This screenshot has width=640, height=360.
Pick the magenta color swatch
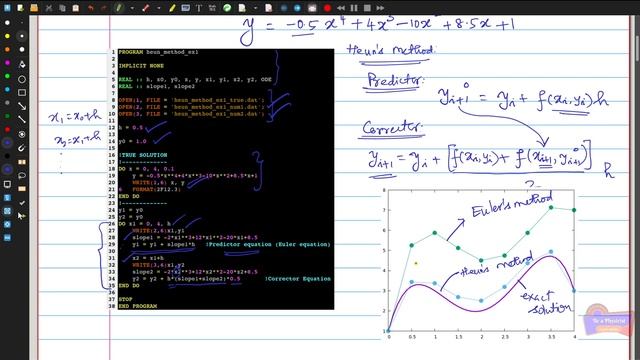tap(7, 63)
